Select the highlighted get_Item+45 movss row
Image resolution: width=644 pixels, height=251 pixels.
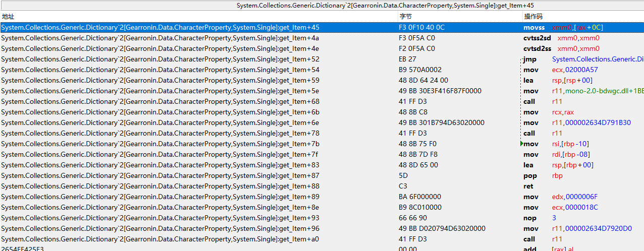tap(160, 27)
